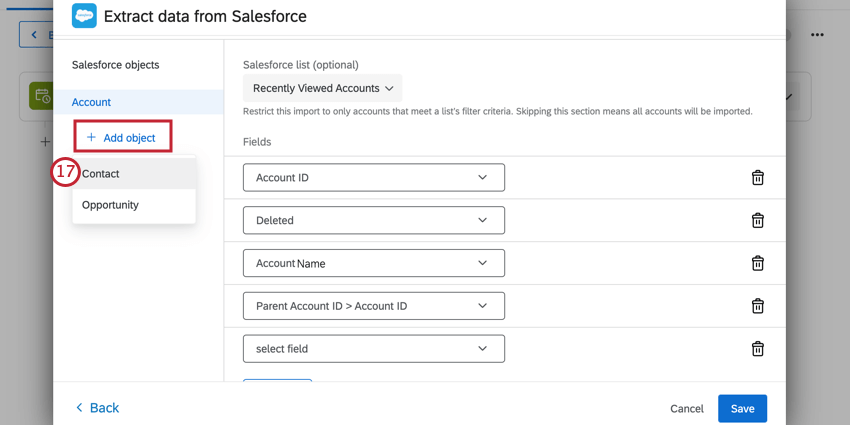Click the green calendar workflow icon

41,96
